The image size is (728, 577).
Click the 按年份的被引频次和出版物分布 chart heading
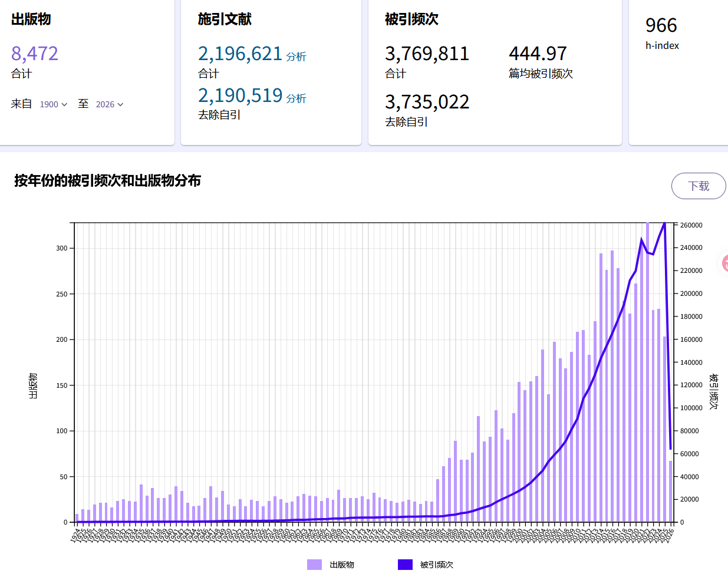pos(107,180)
